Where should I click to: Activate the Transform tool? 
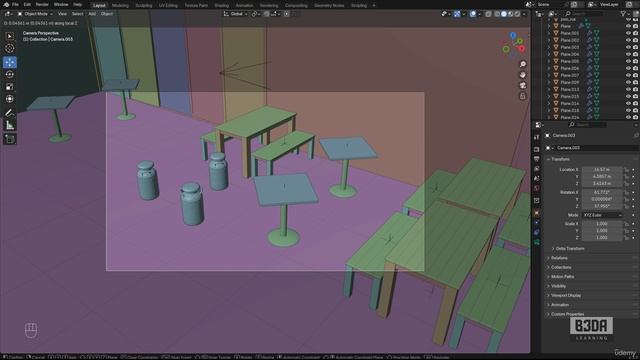pyautogui.click(x=9, y=99)
